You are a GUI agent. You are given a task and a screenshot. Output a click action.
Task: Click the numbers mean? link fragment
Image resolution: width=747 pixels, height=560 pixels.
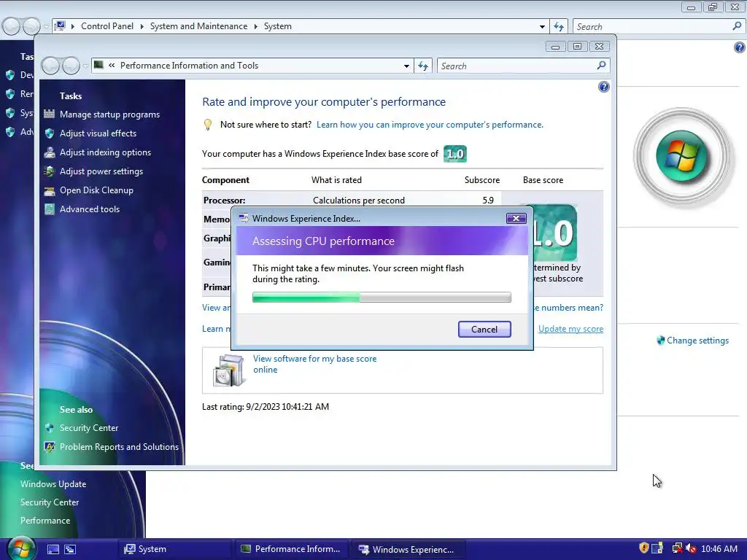pyautogui.click(x=568, y=308)
